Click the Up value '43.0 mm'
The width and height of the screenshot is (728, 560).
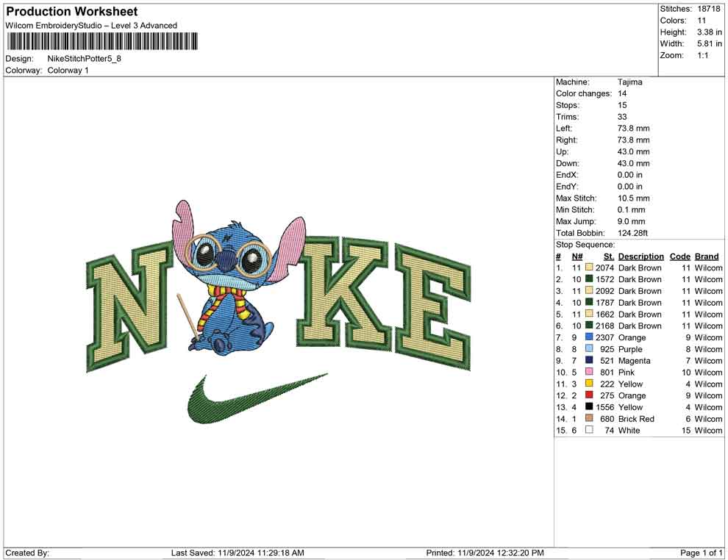pyautogui.click(x=633, y=151)
